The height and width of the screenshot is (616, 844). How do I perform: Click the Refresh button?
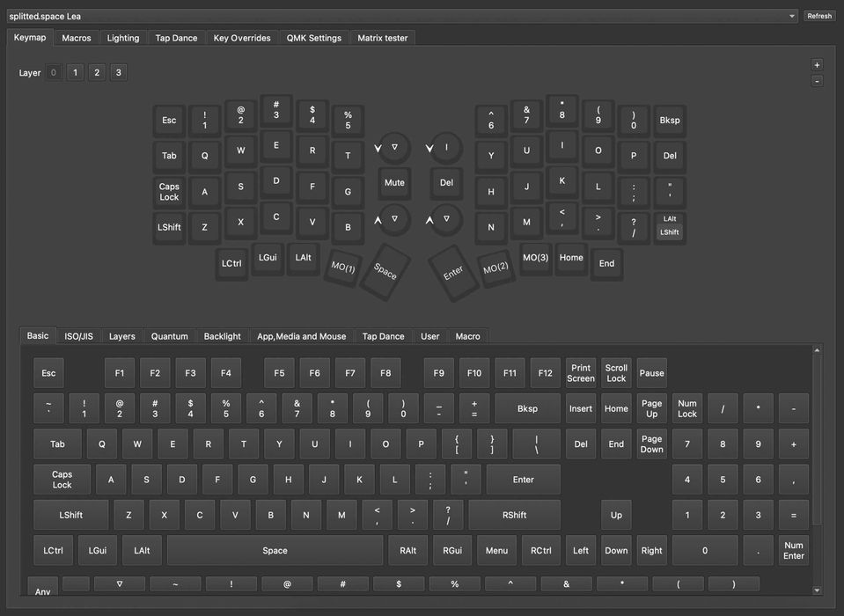(818, 16)
